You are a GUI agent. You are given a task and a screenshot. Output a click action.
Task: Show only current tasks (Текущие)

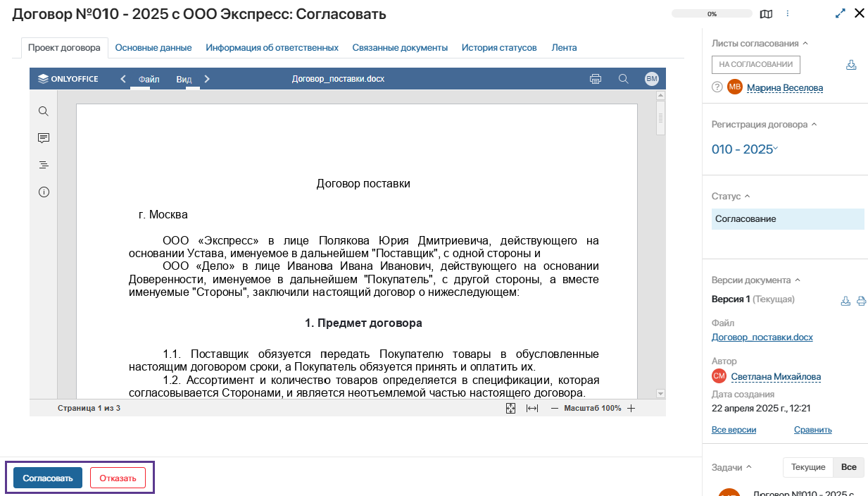pyautogui.click(x=807, y=467)
